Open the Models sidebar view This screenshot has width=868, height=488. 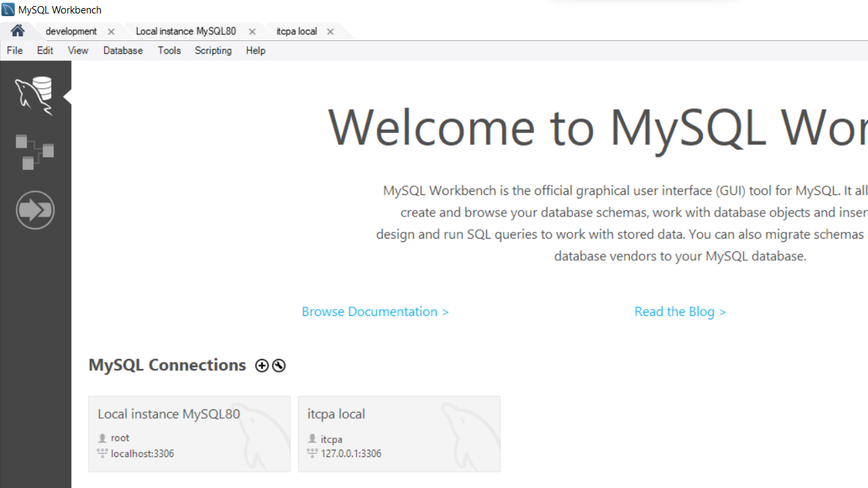(x=35, y=152)
